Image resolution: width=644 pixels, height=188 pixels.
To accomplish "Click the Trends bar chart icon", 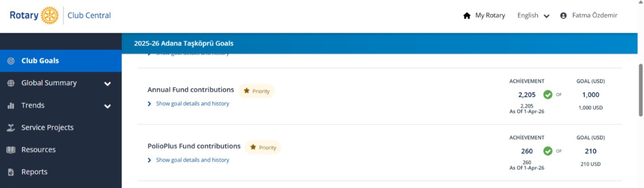I will (11, 105).
